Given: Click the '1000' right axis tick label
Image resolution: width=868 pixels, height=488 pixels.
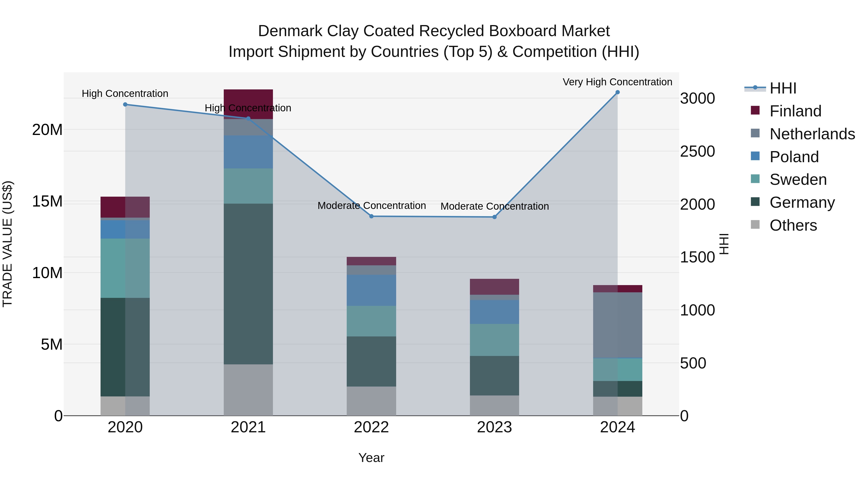Looking at the screenshot, I should pyautogui.click(x=698, y=310).
